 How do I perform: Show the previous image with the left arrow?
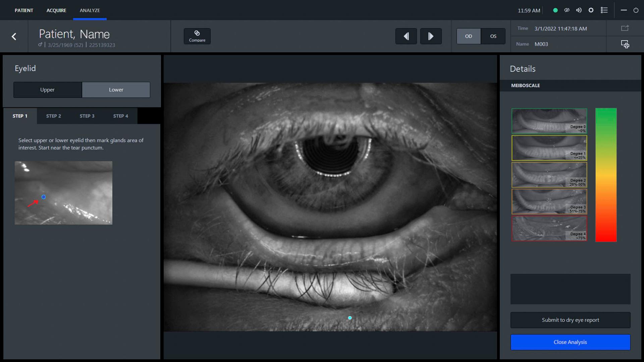point(406,36)
